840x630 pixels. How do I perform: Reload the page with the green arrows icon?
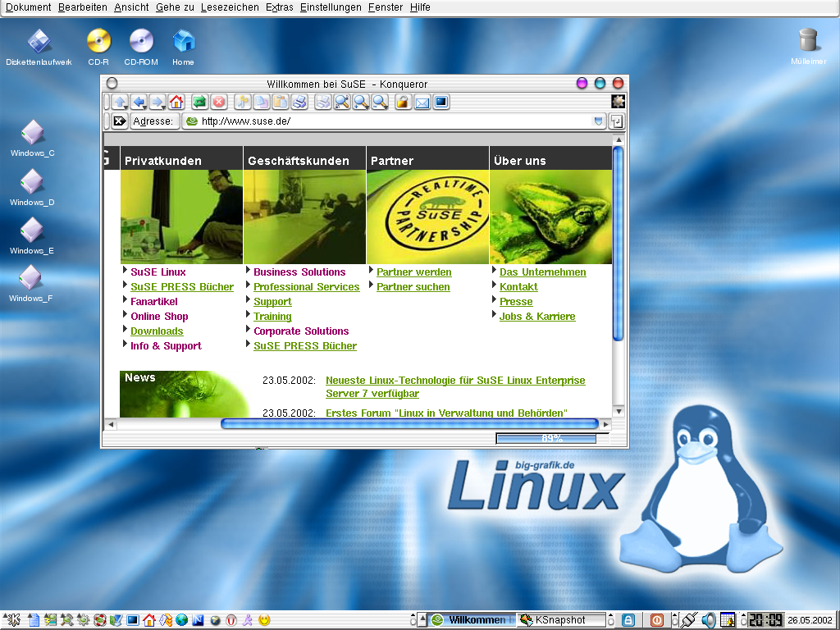coord(200,102)
